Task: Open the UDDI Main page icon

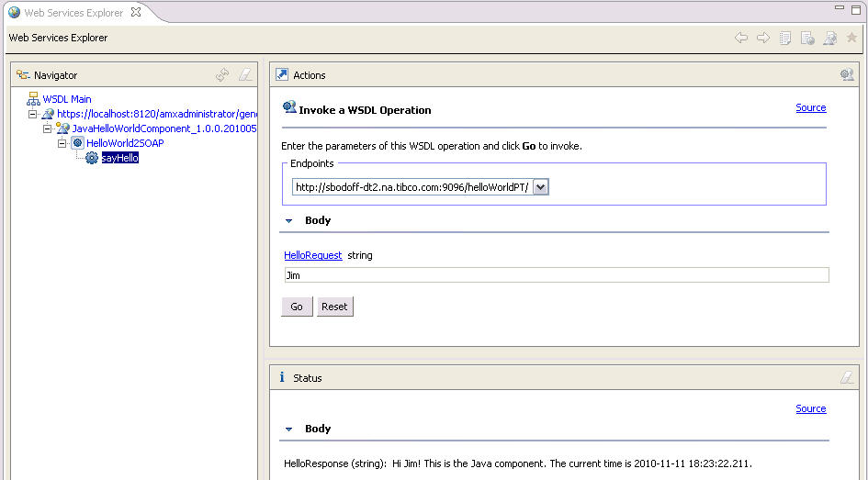Action: [x=785, y=38]
